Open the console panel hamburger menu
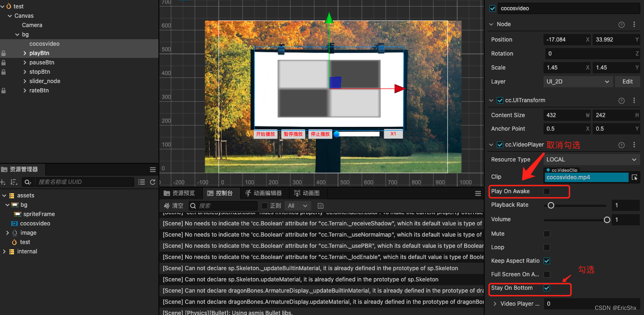 click(478, 193)
